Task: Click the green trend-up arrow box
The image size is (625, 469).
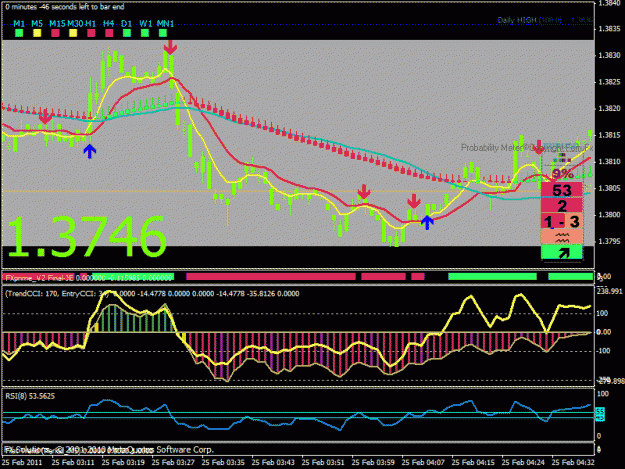Action: click(562, 252)
